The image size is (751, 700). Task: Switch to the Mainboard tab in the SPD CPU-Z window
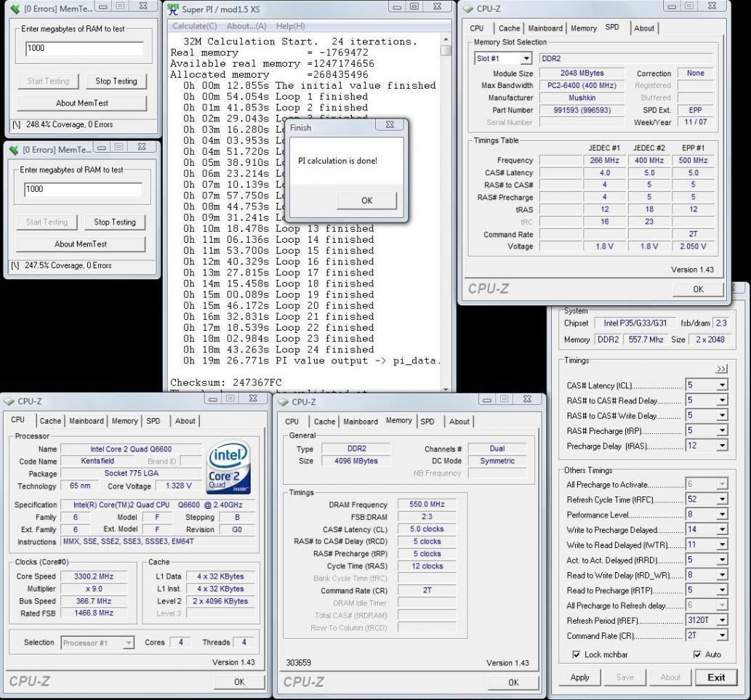pos(545,28)
